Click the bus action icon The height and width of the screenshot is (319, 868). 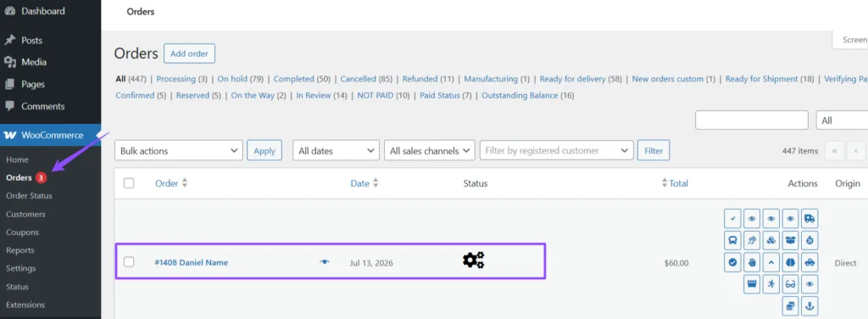click(x=733, y=240)
